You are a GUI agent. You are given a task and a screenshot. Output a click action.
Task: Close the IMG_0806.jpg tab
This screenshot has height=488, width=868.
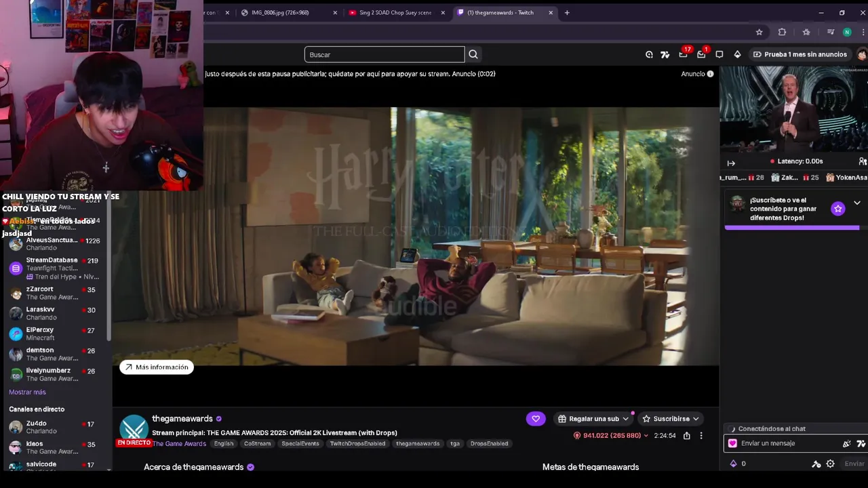335,12
